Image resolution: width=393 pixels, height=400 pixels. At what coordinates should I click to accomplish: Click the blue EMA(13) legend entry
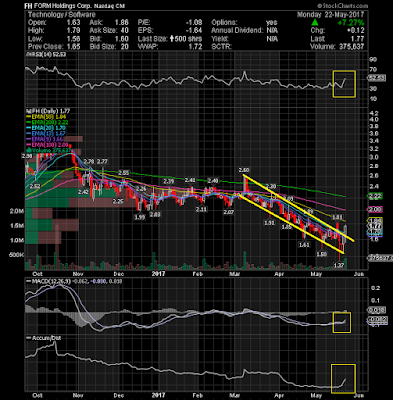point(46,134)
